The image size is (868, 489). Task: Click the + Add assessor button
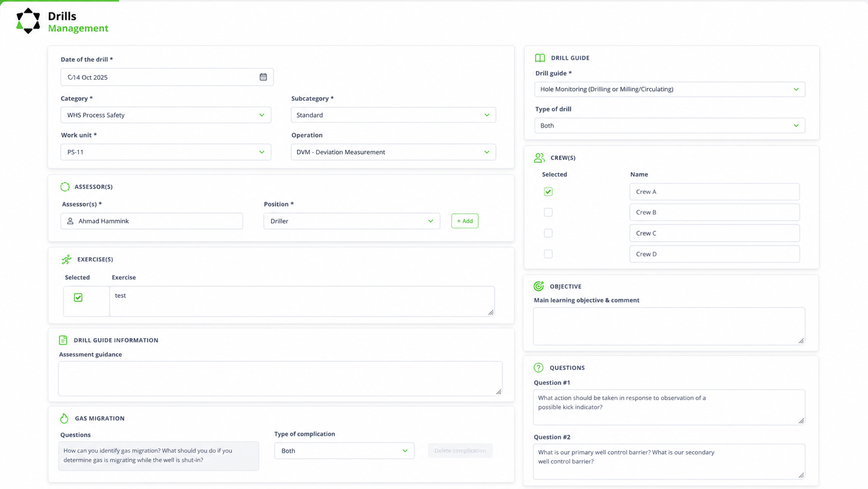click(x=465, y=221)
